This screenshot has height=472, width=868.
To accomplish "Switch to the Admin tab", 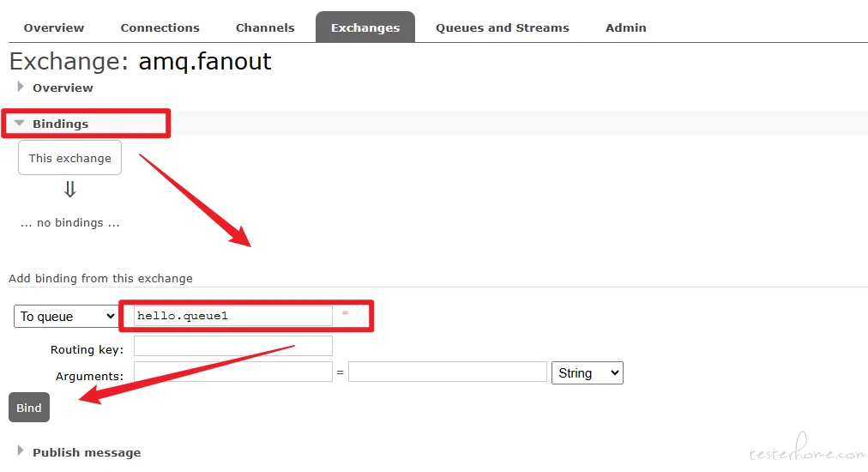I will click(x=625, y=27).
